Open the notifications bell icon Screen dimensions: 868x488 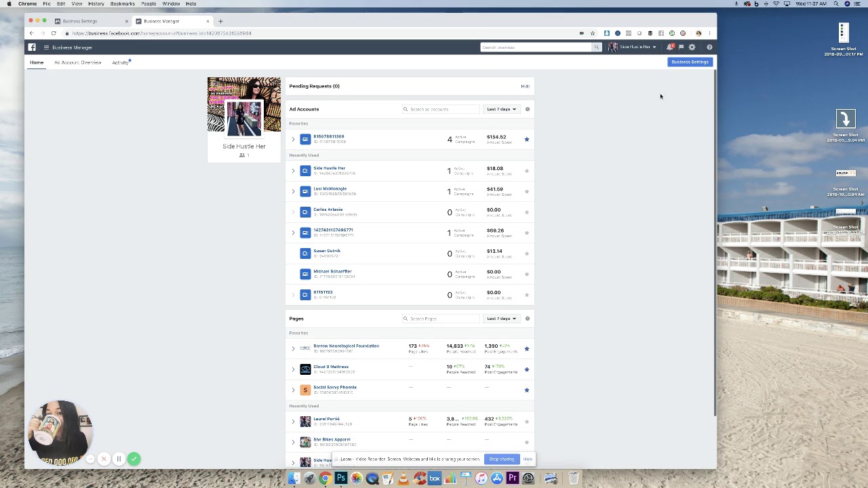(x=670, y=47)
